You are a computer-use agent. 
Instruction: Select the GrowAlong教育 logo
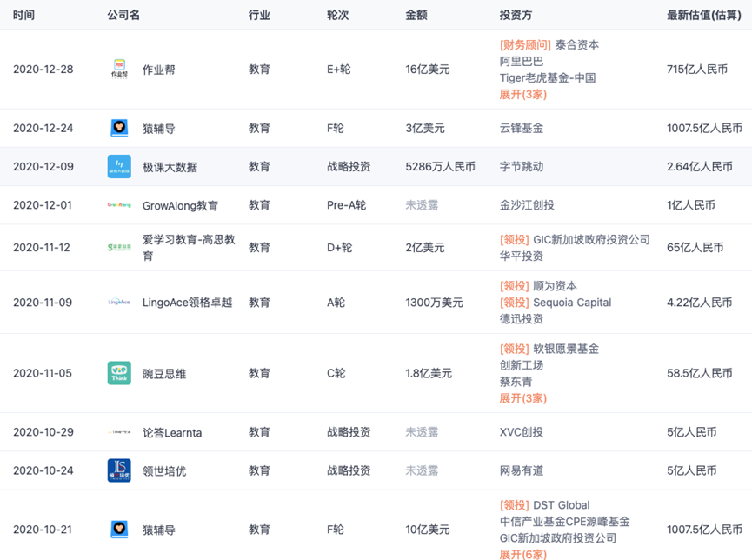click(118, 205)
